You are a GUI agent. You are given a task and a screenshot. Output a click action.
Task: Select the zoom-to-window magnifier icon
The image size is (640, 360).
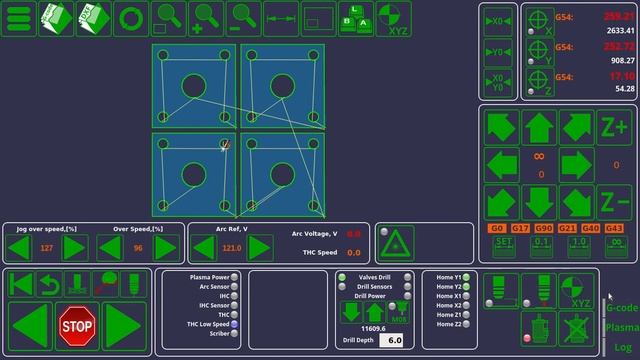point(169,19)
